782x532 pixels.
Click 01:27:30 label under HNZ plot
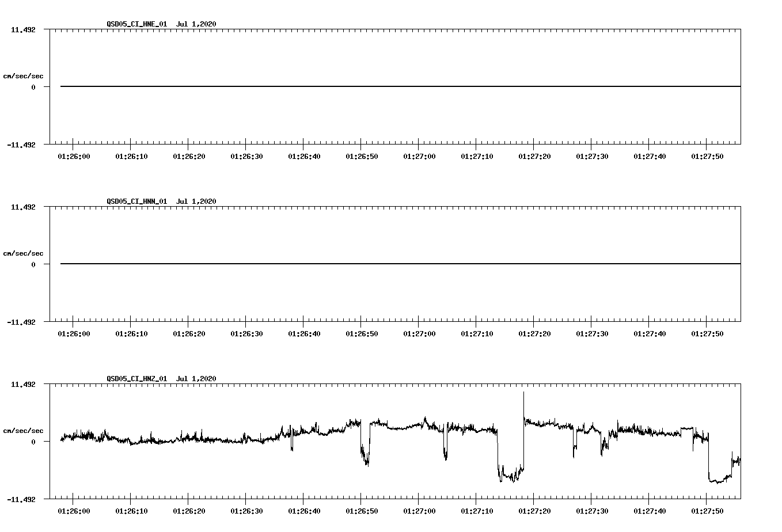click(592, 511)
